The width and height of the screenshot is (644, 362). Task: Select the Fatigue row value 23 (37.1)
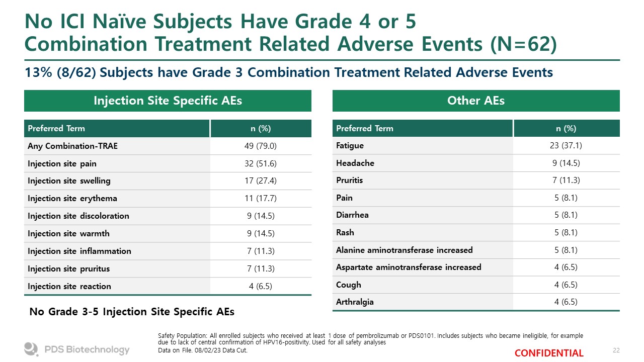(566, 145)
